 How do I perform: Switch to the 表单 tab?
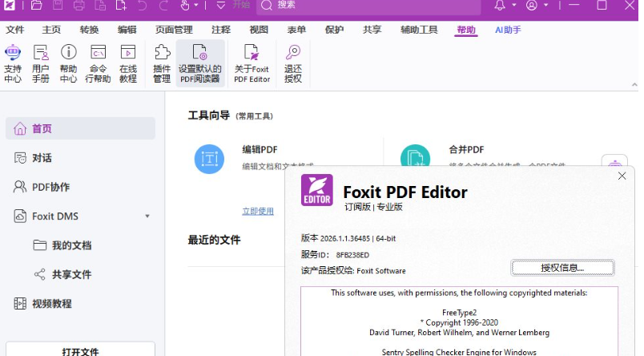[x=296, y=30]
